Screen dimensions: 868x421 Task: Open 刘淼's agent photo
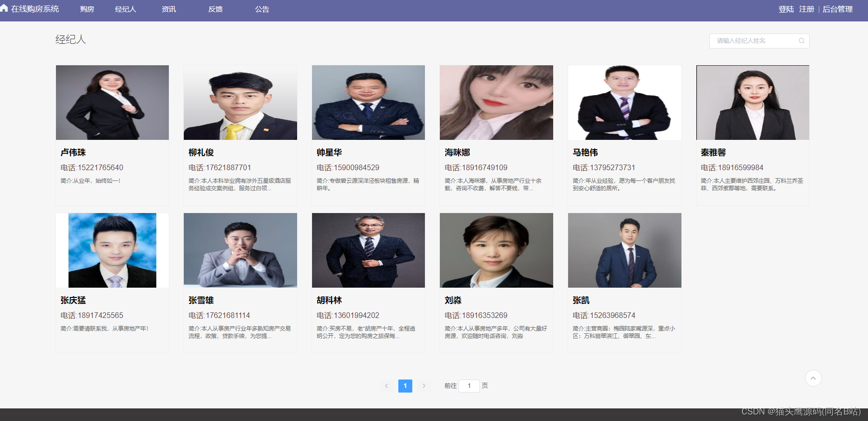tap(496, 250)
